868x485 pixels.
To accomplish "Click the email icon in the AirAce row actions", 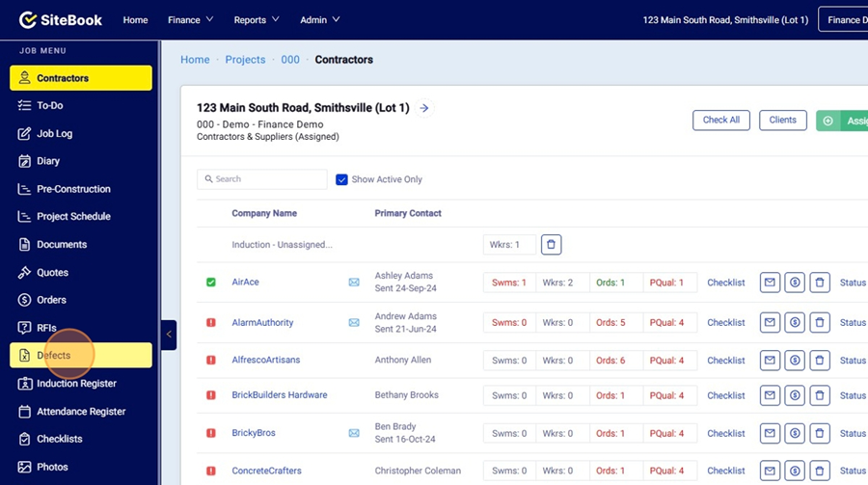I will [770, 283].
